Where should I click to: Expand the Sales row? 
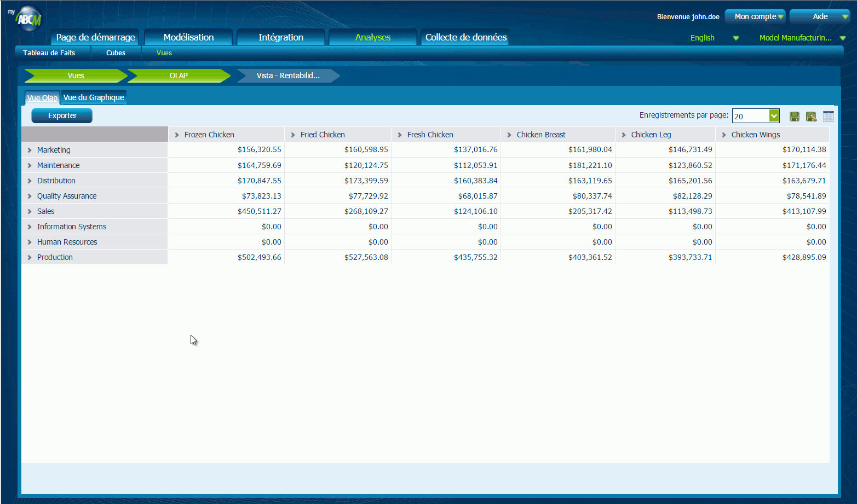30,211
